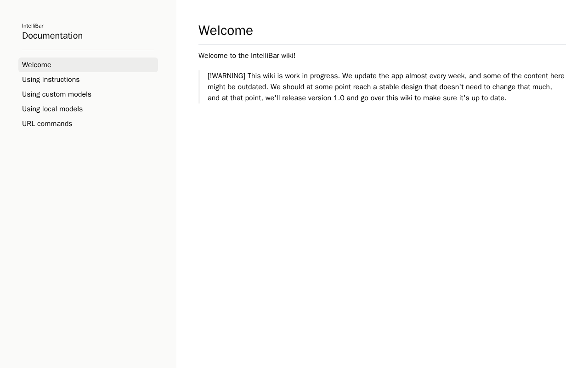This screenshot has height=368, width=588.
Task: Go to Using instructions page
Action: [88, 80]
